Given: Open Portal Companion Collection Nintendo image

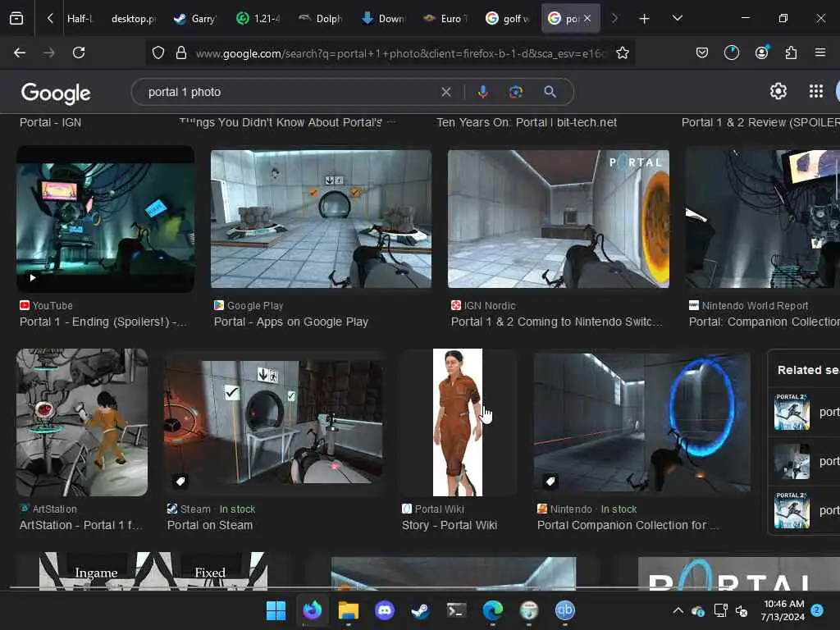Looking at the screenshot, I should click(642, 422).
